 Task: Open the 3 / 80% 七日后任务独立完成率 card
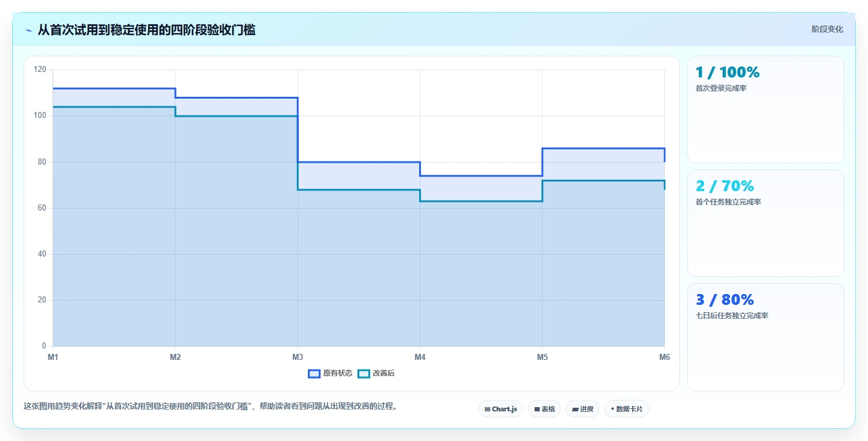coord(766,337)
